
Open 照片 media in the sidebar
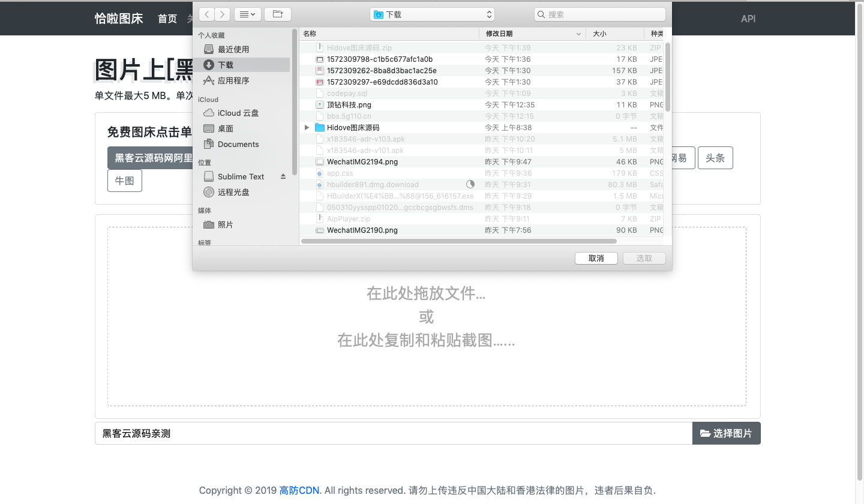pyautogui.click(x=225, y=224)
